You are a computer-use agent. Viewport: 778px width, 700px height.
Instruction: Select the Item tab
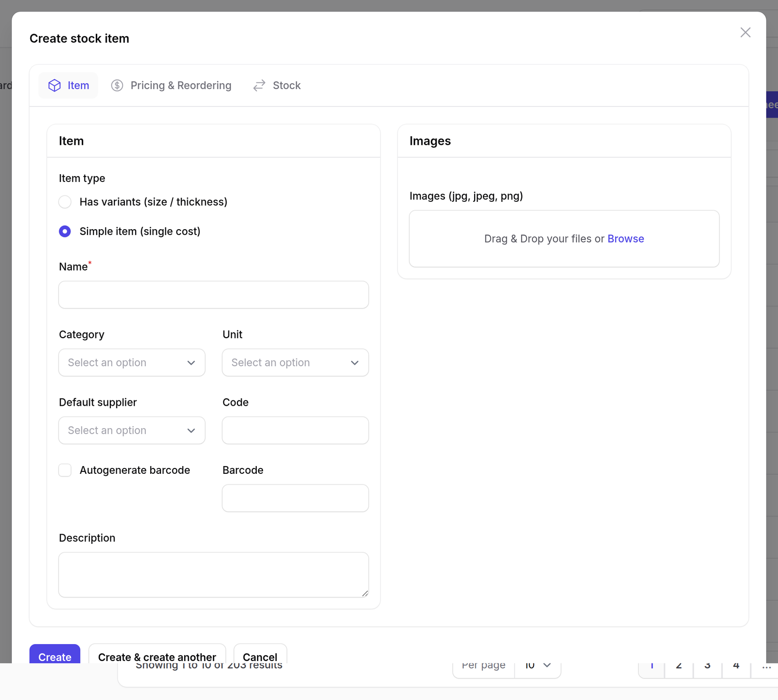click(69, 86)
